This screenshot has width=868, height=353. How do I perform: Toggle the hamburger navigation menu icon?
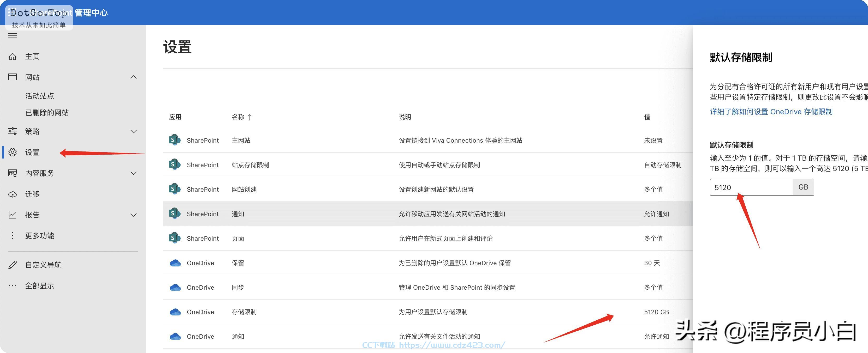coord(13,36)
